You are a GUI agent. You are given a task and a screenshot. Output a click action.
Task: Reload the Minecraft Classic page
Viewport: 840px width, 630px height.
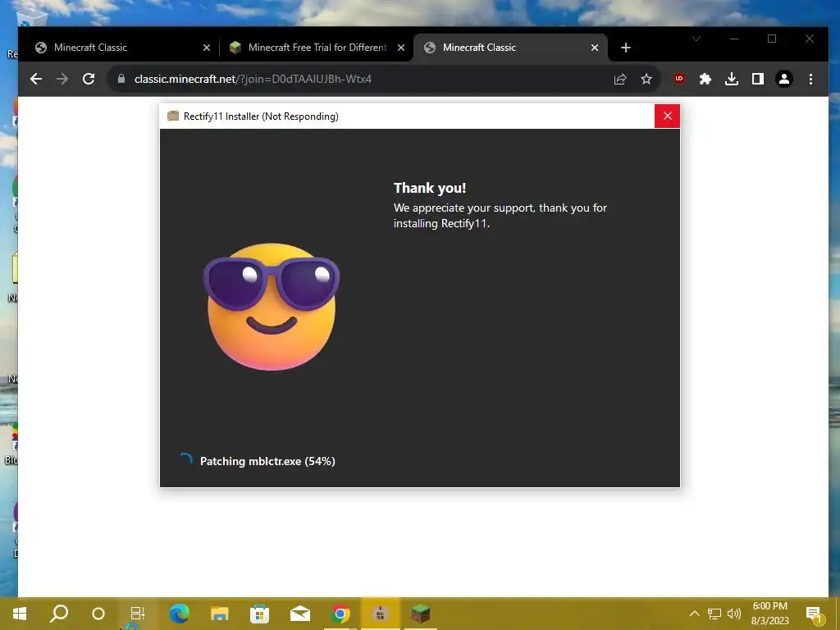(89, 80)
